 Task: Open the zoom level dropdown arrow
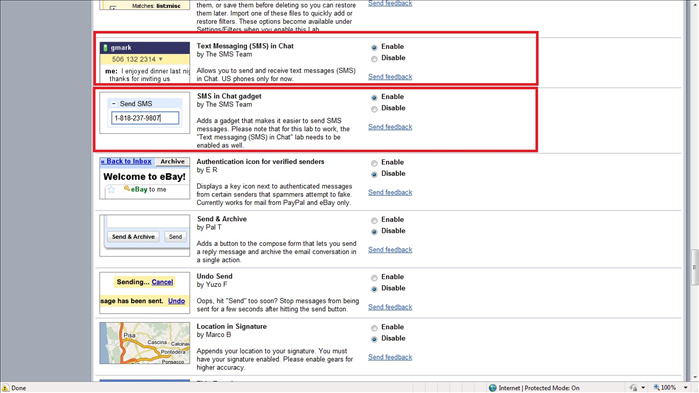pos(686,388)
